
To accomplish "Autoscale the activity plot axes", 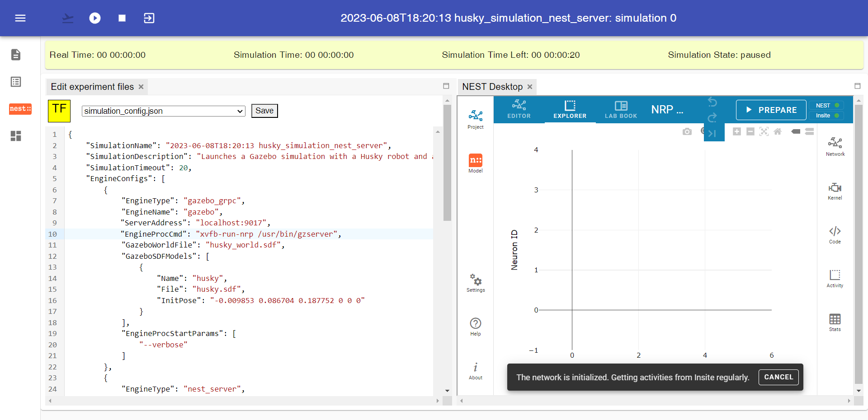I will point(764,131).
